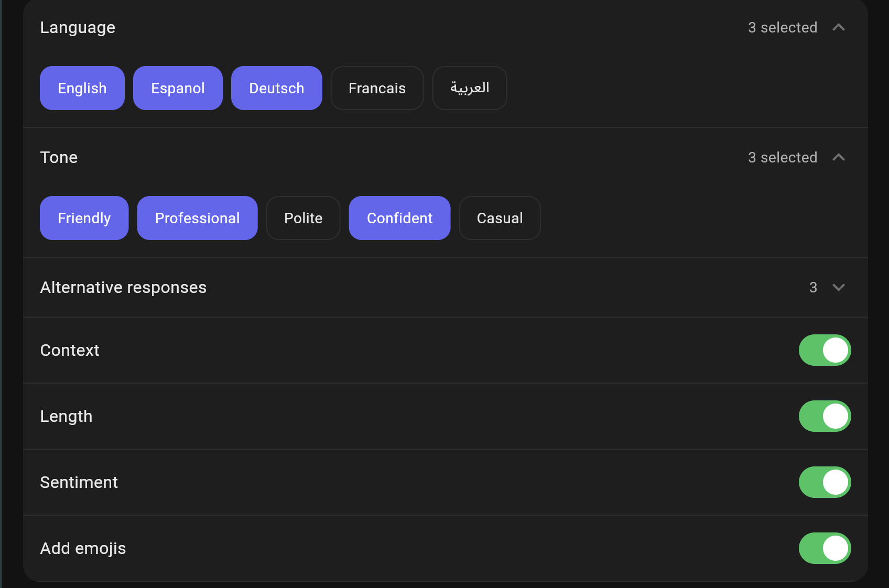Deselect the Confident tone chip
889x588 pixels.
tap(399, 218)
